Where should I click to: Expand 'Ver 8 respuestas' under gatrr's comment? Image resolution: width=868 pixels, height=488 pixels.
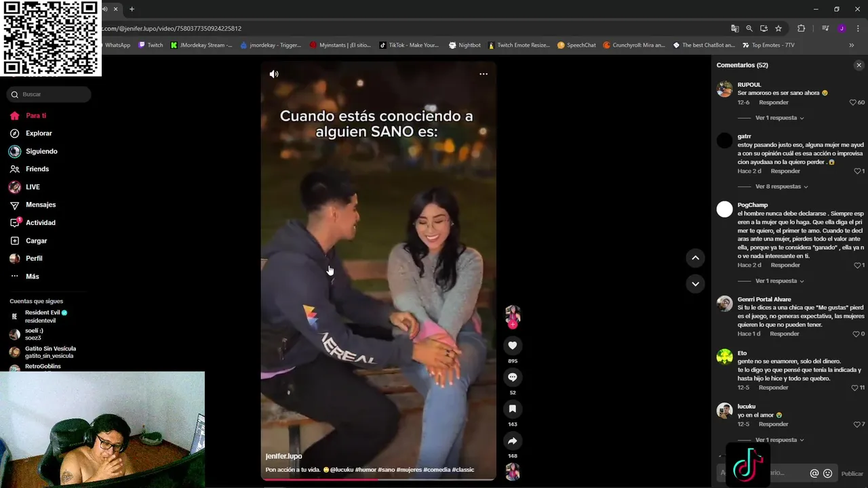point(781,186)
